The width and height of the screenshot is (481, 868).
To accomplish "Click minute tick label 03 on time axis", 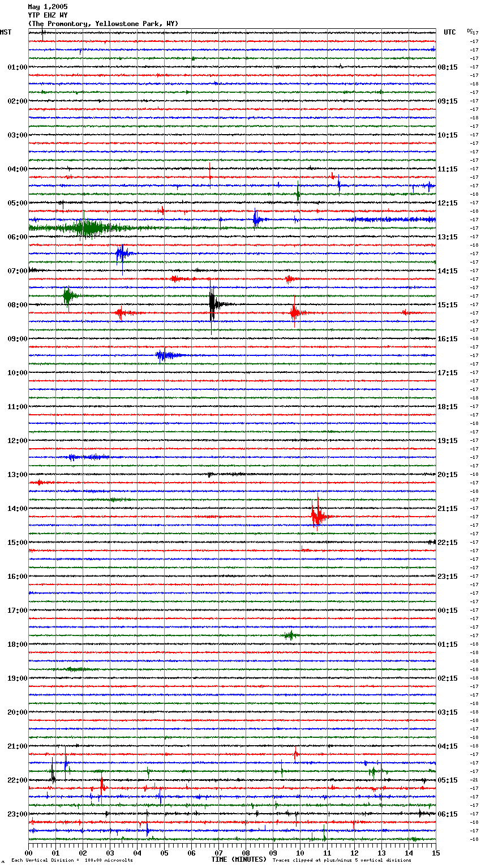I will (110, 853).
